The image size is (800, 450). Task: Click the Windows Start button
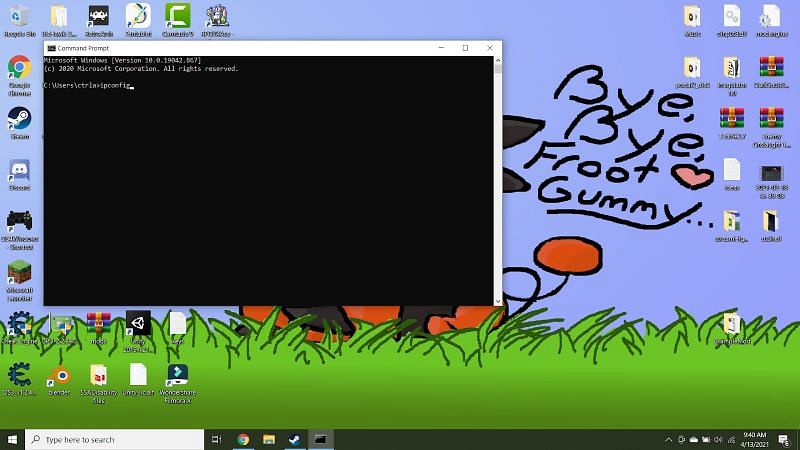tap(12, 439)
